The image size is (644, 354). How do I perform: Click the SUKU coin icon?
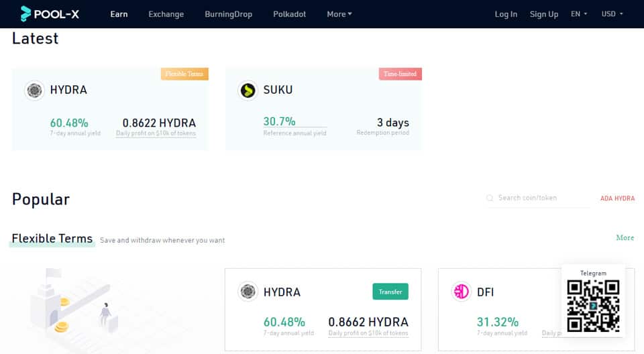click(x=248, y=90)
